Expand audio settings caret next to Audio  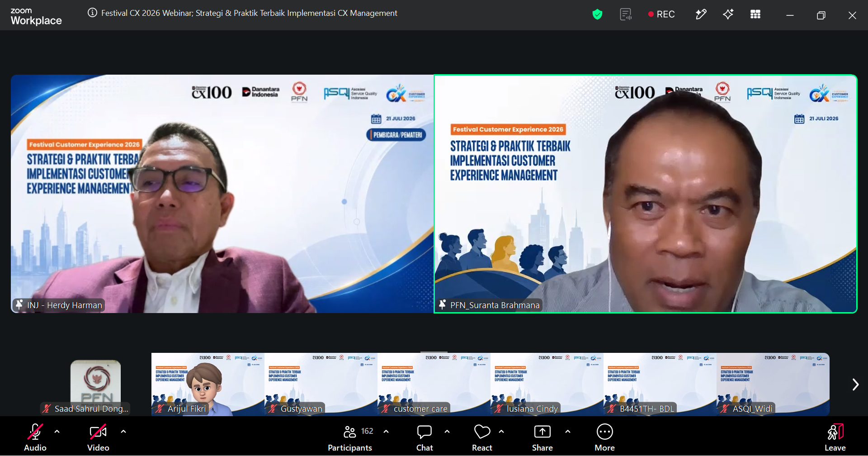point(57,432)
